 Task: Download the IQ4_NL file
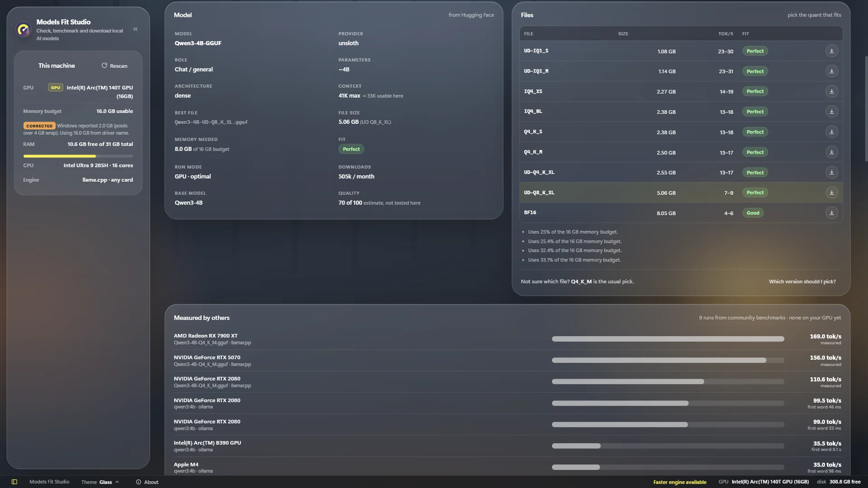click(x=831, y=112)
